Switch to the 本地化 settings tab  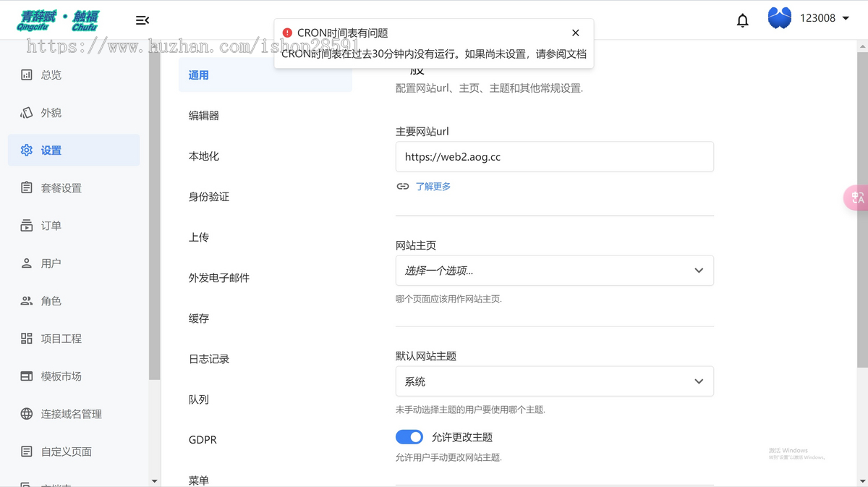point(265,156)
